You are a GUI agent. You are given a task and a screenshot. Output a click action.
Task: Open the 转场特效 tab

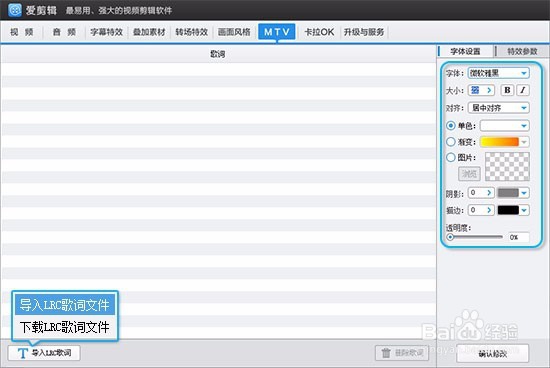click(192, 32)
